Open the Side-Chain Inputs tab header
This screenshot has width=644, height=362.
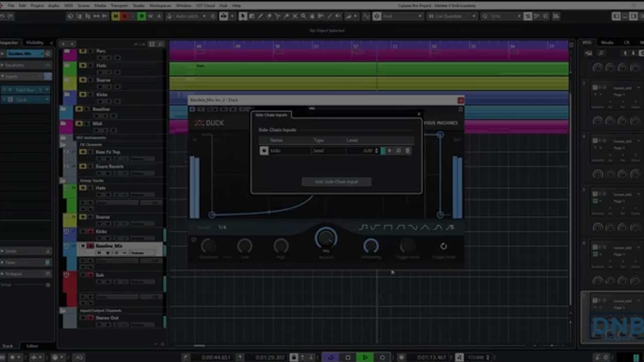tap(271, 115)
